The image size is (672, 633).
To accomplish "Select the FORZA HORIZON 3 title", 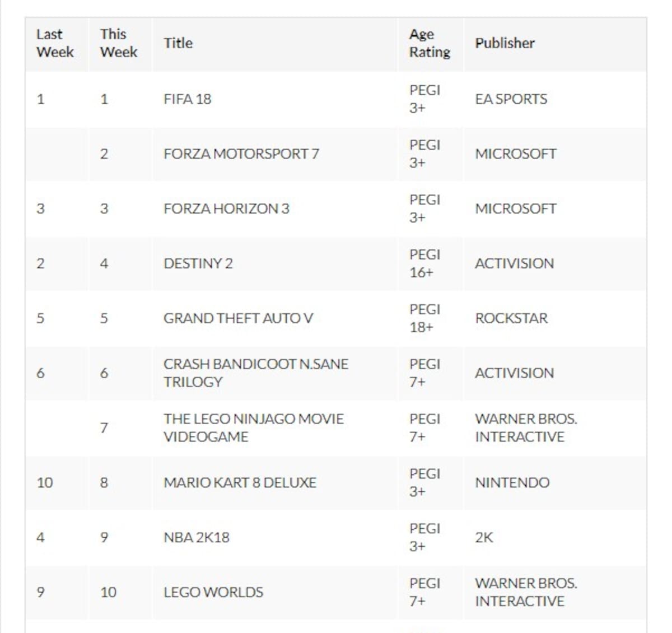I will click(x=226, y=209).
